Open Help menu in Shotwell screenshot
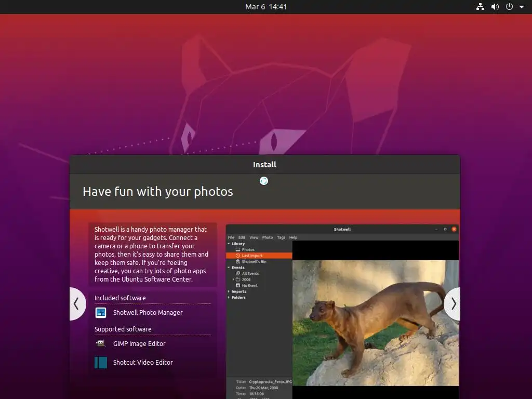Screen dimensions: 532x399 (x=293, y=237)
